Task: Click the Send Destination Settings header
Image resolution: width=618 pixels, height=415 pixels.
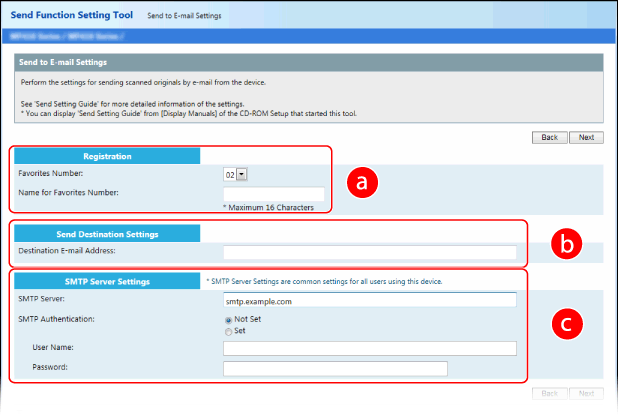Action: [106, 234]
